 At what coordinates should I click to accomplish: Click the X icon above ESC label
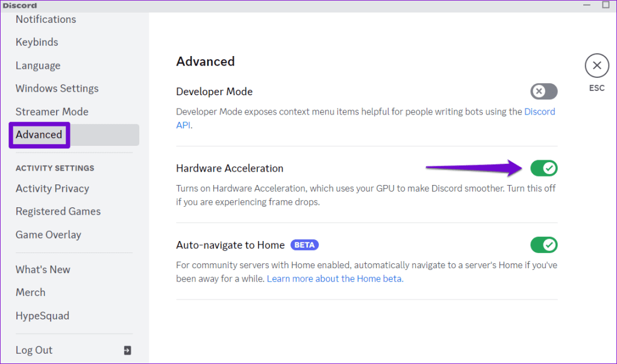(x=597, y=66)
